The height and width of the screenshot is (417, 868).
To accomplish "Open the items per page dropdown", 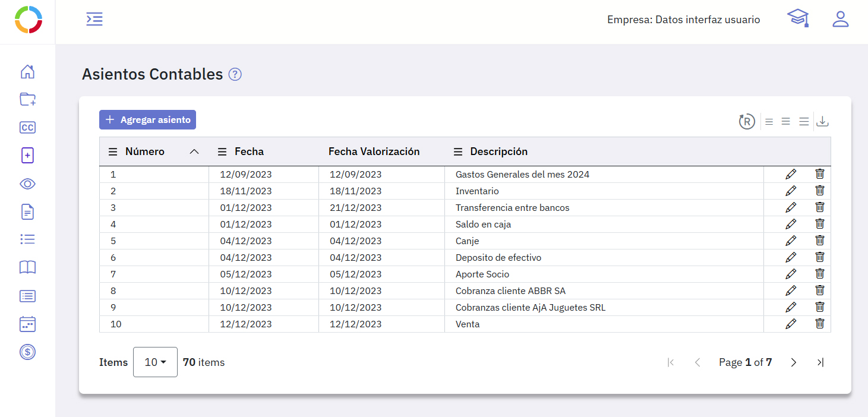I will click(155, 362).
